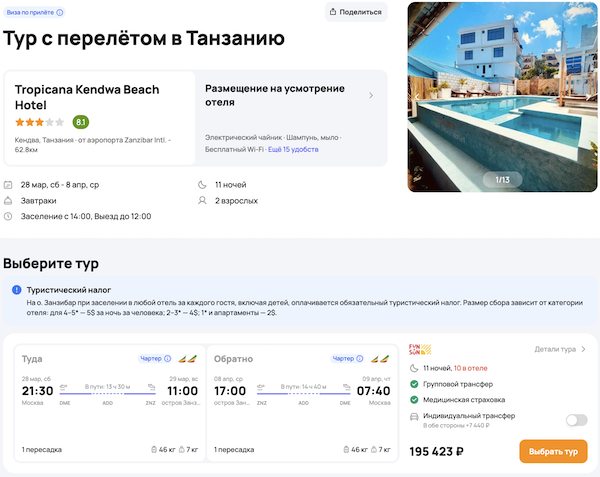600x477 pixels.
Task: Expand Размещение на усмотрение отеля chevron
Action: click(371, 96)
